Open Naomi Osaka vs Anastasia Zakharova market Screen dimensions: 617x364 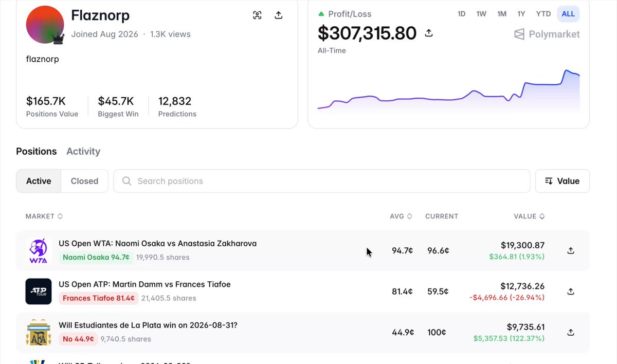[x=157, y=244]
